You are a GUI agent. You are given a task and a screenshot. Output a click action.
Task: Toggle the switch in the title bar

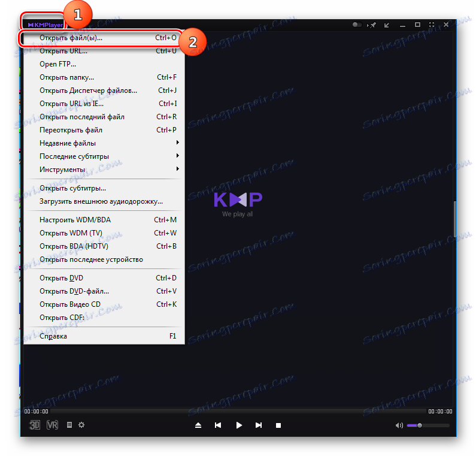pos(357,25)
